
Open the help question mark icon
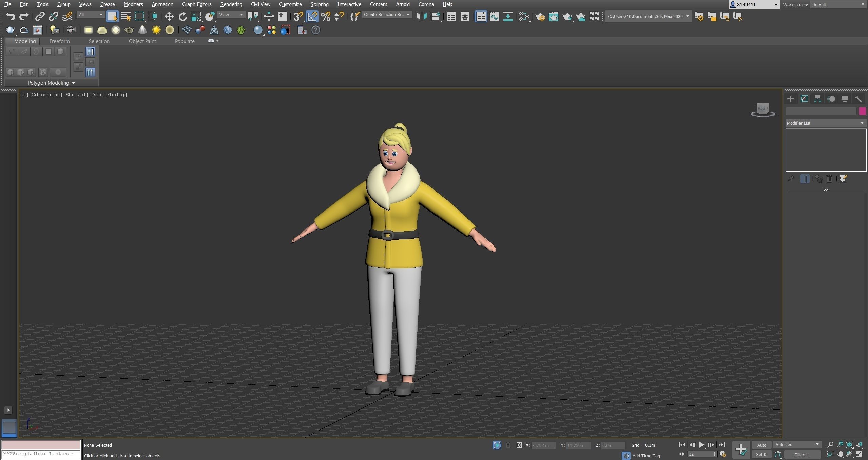[x=316, y=30]
